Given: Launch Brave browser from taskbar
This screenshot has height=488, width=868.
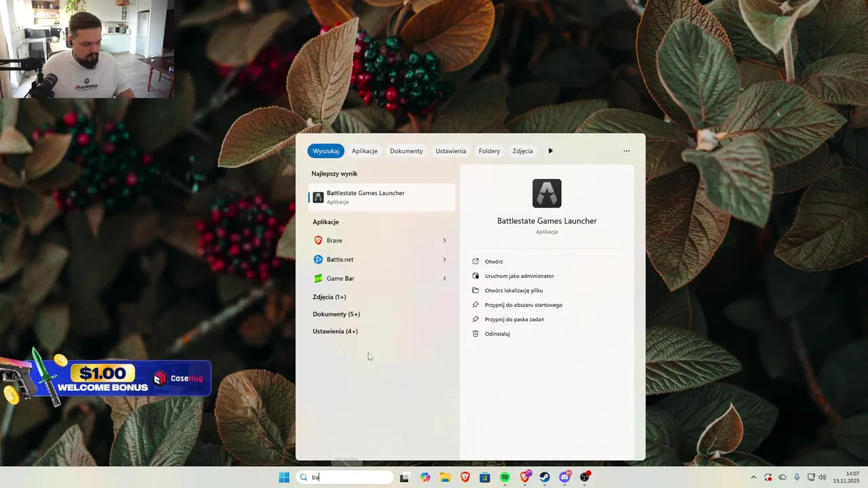Looking at the screenshot, I should tap(465, 477).
